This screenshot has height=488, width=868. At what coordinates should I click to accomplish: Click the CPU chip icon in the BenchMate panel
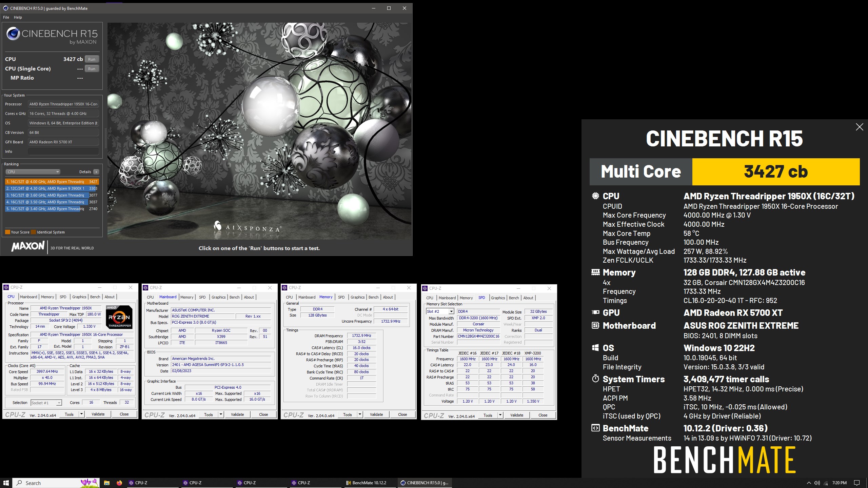coord(595,196)
